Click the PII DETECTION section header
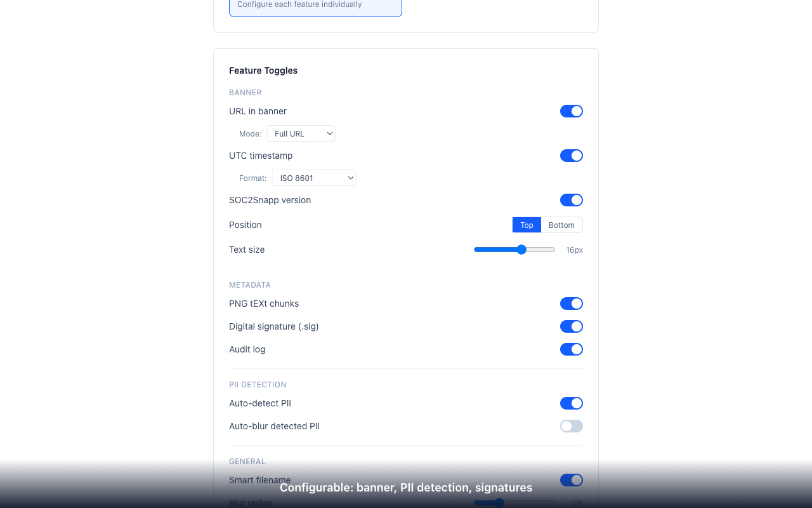Viewport: 812px width, 508px height. [258, 384]
